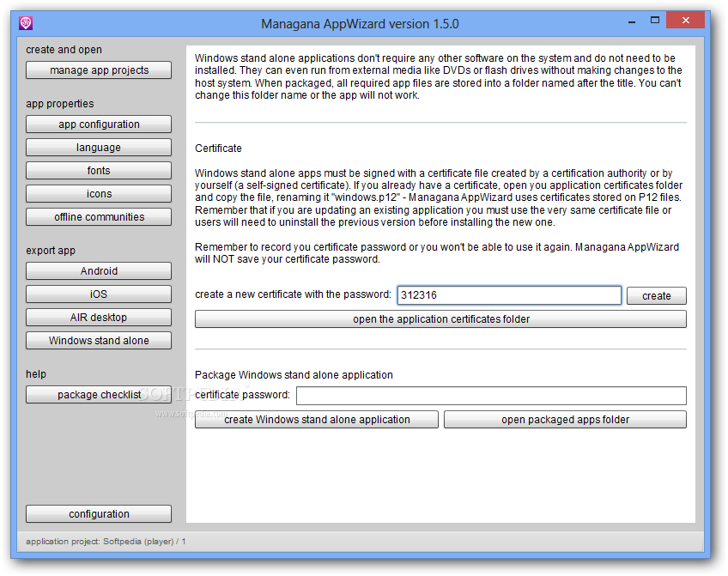
Task: Choose Android export option
Action: pyautogui.click(x=99, y=271)
